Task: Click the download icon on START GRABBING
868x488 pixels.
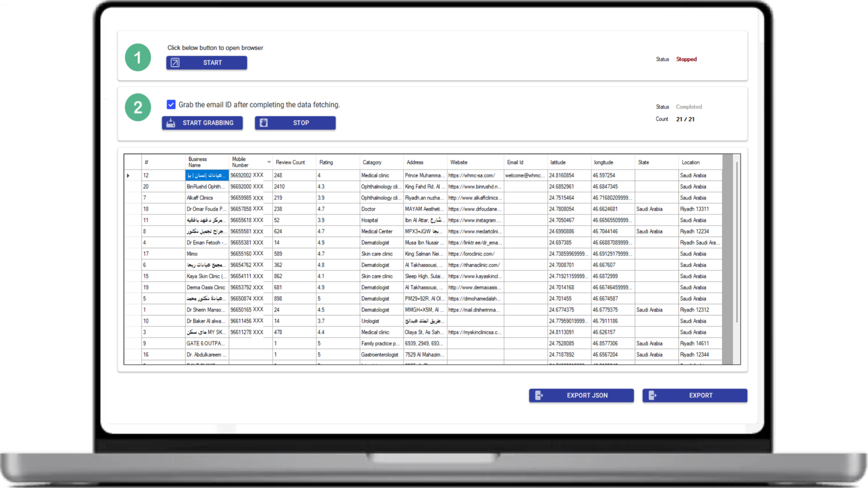Action: 171,123
